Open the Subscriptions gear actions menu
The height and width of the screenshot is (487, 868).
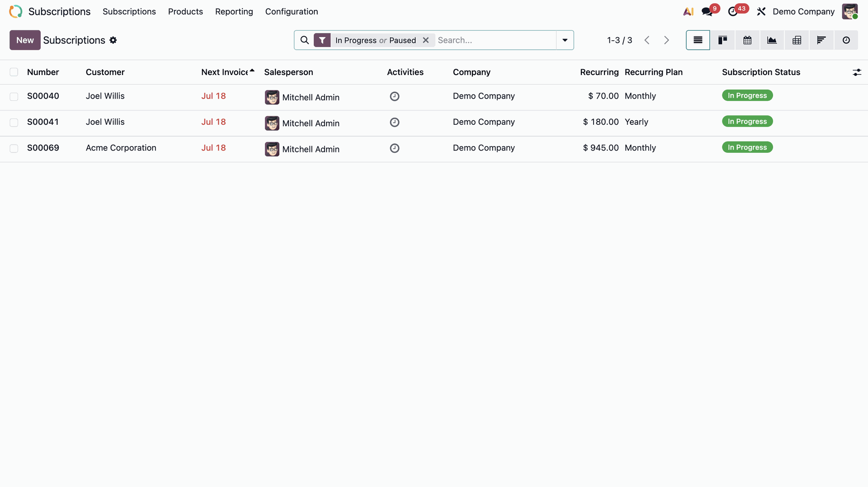(113, 40)
